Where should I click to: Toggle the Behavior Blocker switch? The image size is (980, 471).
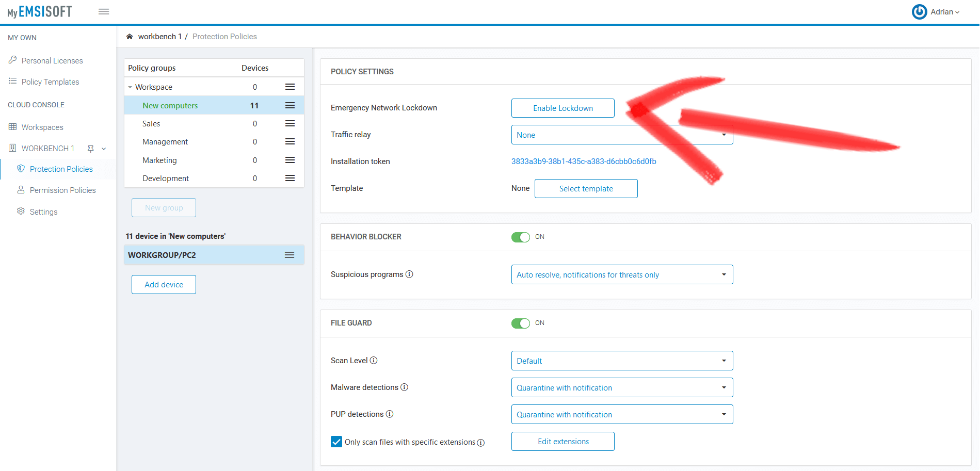coord(520,237)
